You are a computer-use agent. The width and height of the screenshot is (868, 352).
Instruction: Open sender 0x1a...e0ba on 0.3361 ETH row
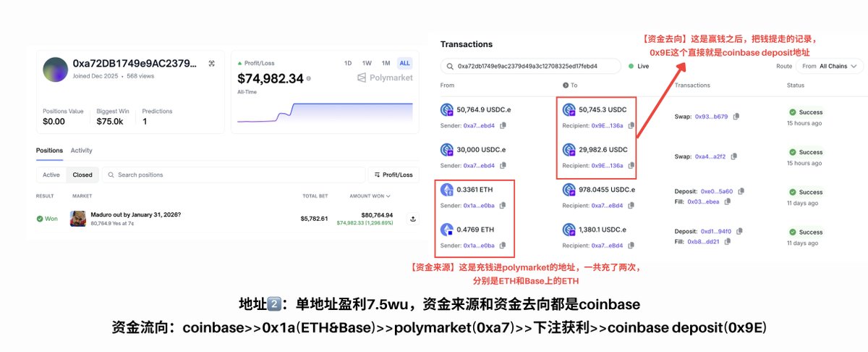coord(480,205)
